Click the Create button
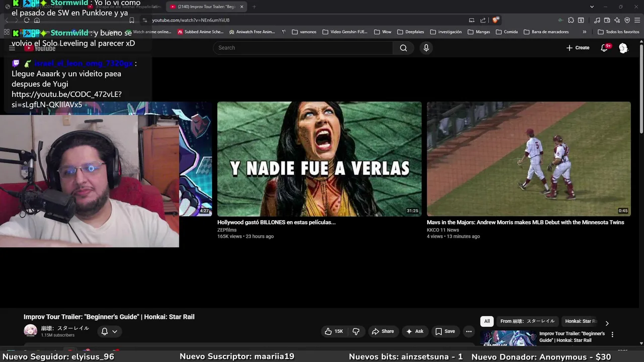644x362 pixels. (x=578, y=48)
